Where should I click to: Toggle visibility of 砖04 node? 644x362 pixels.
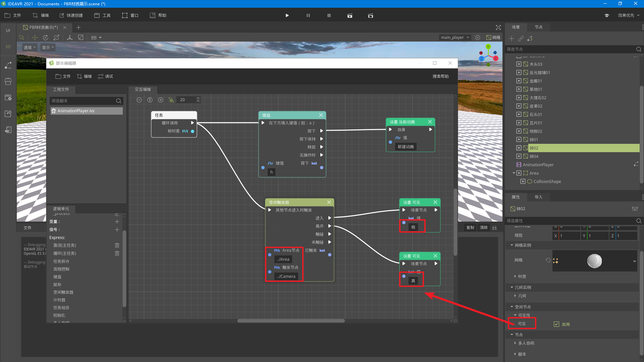(x=519, y=156)
